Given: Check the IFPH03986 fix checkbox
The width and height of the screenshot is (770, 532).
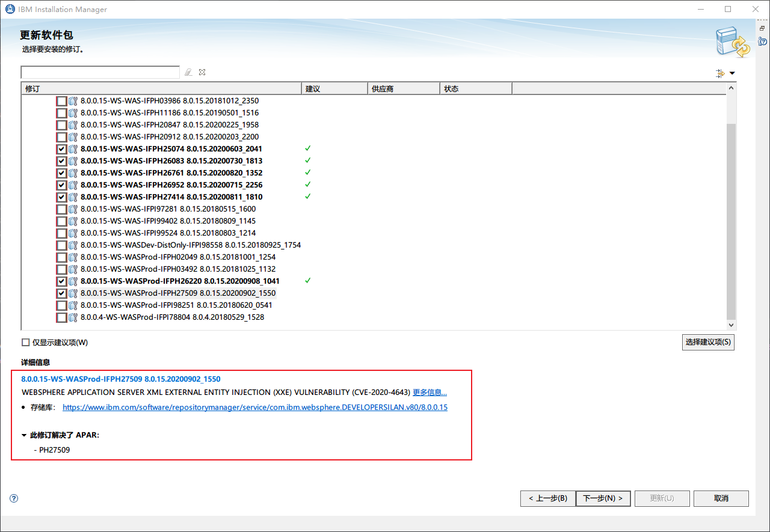Looking at the screenshot, I should point(61,101).
